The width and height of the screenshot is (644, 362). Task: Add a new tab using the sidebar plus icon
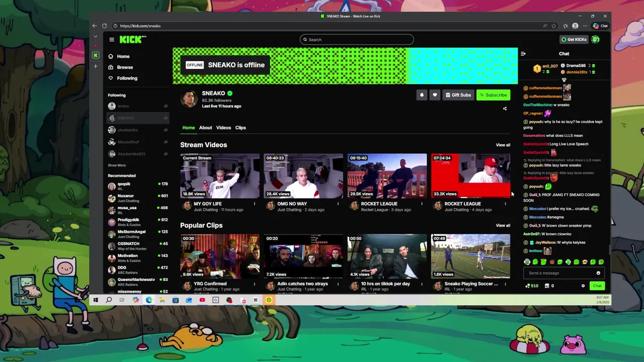[96, 66]
